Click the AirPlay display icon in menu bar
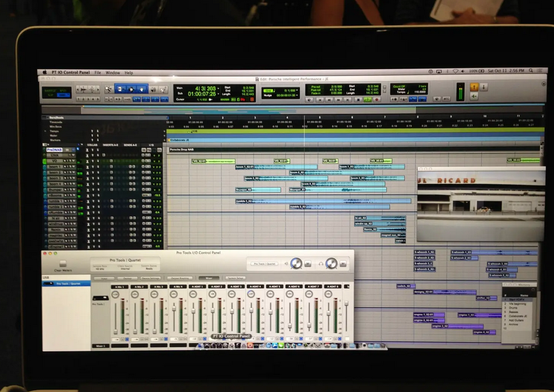The height and width of the screenshot is (392, 554). tap(439, 71)
